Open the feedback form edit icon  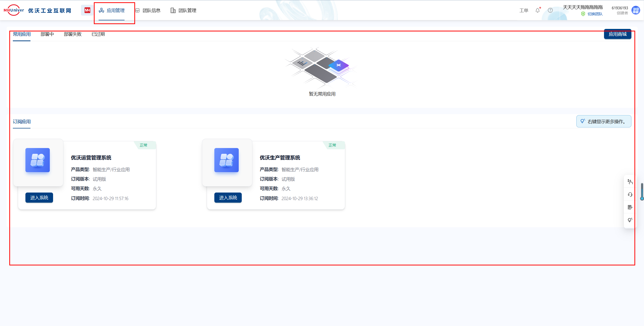coord(630,207)
